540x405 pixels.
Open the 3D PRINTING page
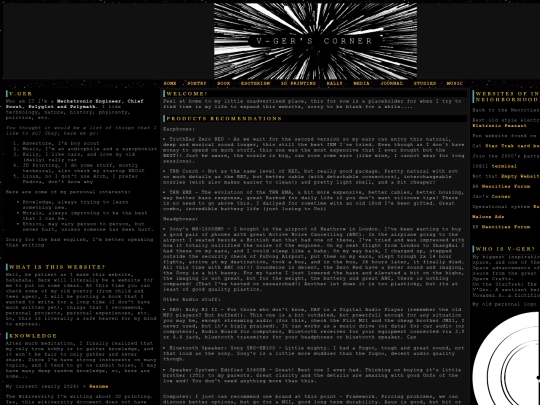tap(298, 83)
